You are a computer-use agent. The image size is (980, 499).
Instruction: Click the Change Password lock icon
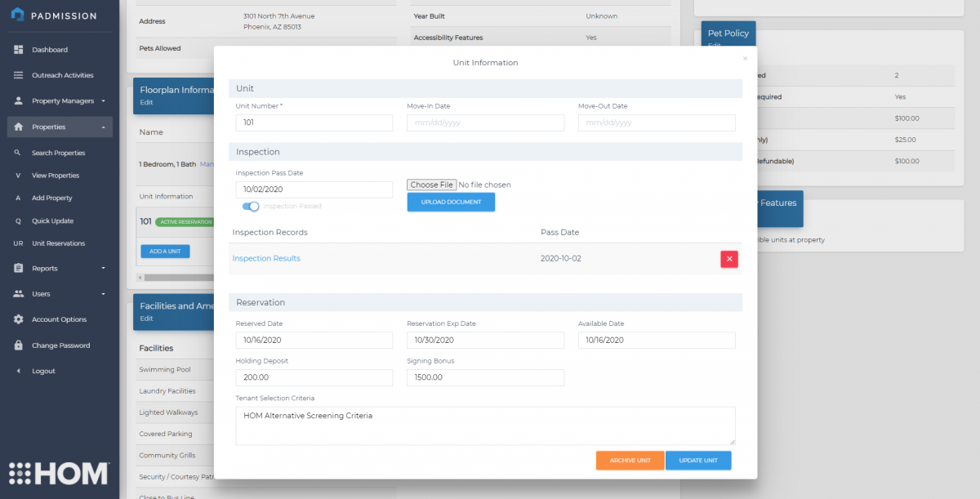[x=18, y=345]
